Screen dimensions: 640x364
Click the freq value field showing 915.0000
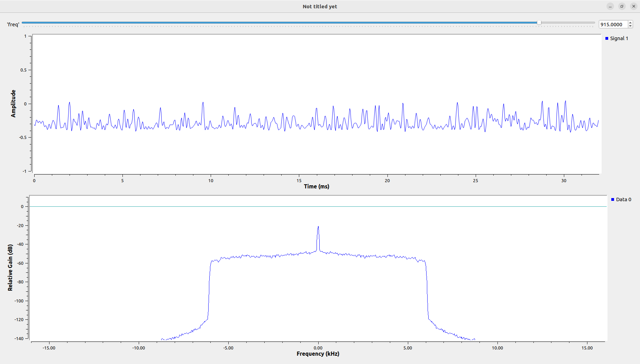[613, 25]
